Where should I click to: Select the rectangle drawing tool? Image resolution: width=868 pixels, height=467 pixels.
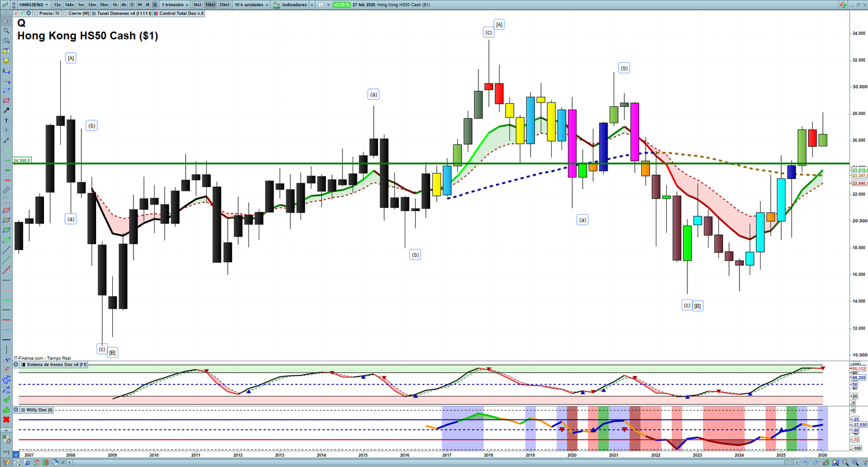[x=6, y=100]
